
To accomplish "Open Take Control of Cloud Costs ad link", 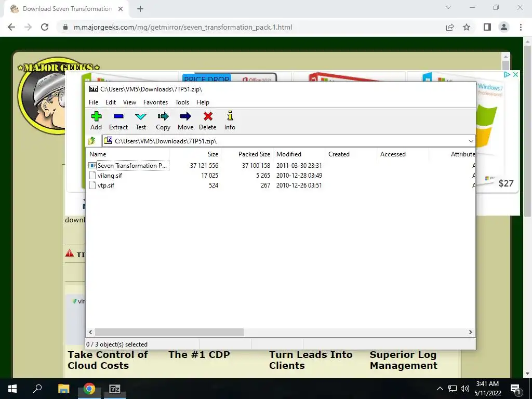I will 108,360.
